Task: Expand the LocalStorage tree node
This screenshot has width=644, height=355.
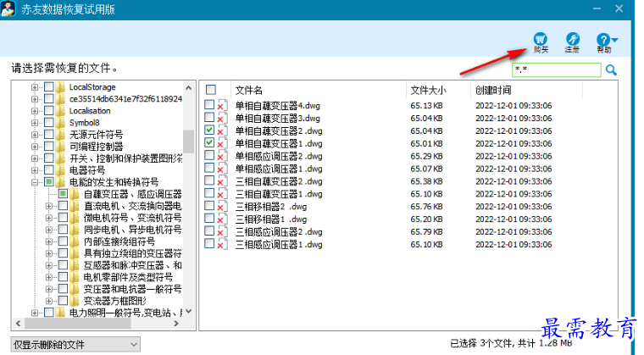Action: tap(35, 87)
